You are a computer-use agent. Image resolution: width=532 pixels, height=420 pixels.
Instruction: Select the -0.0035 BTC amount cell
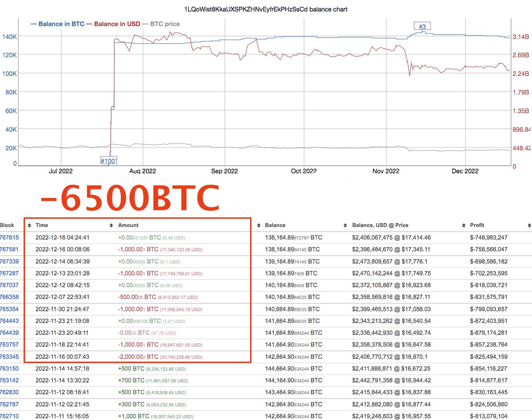[x=147, y=333]
